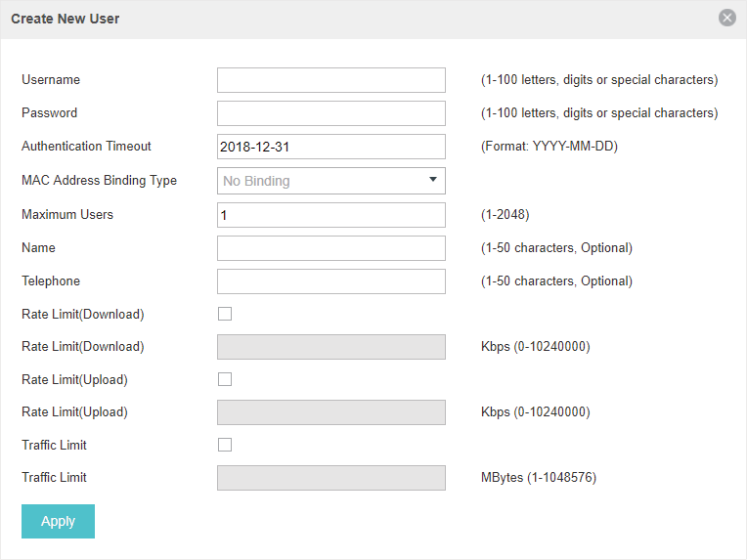Click the dropdown arrow beside No Binding
This screenshot has width=747, height=560.
pyautogui.click(x=432, y=180)
